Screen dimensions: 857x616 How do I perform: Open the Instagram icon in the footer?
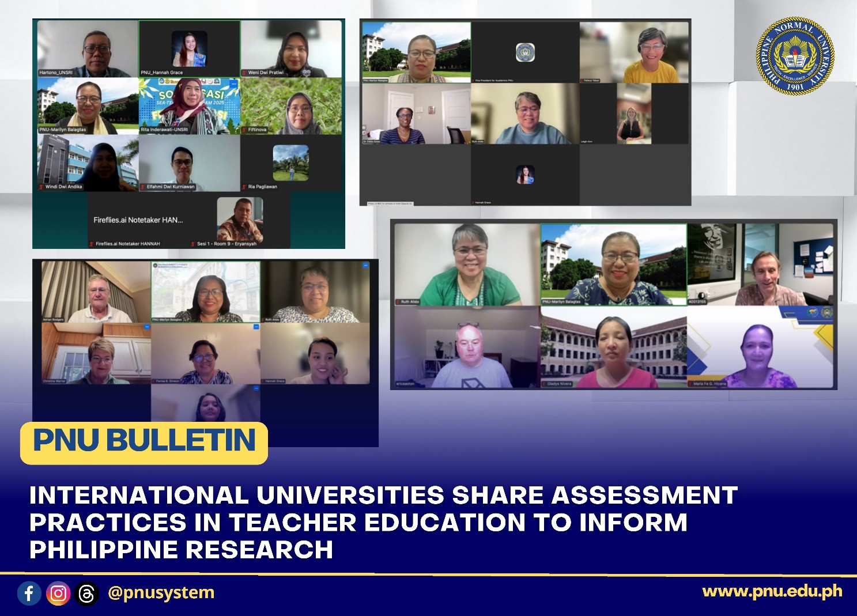(x=58, y=593)
